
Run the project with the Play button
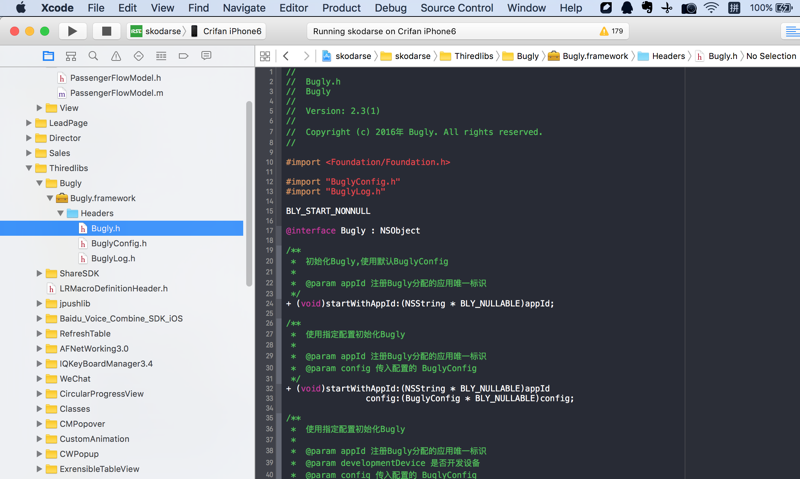tap(72, 31)
